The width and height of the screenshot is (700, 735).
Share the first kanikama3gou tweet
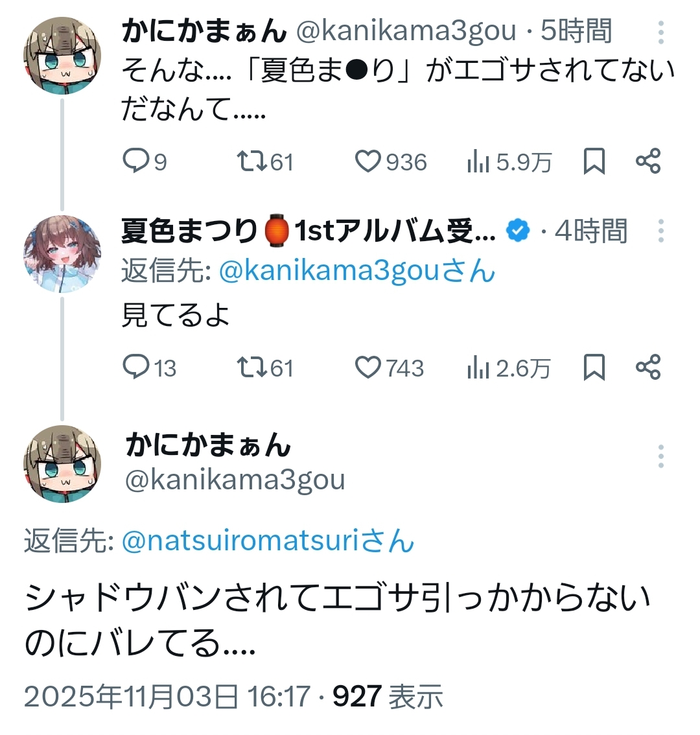click(x=647, y=161)
